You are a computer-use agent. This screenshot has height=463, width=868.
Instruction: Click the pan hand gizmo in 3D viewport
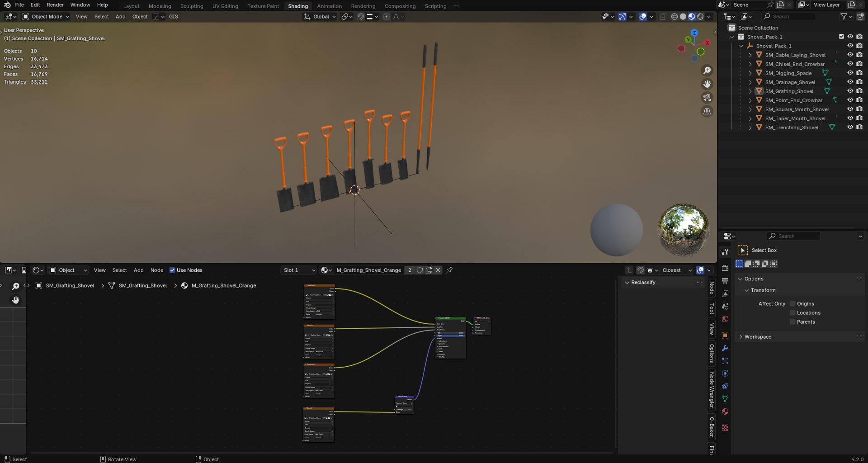pyautogui.click(x=707, y=84)
